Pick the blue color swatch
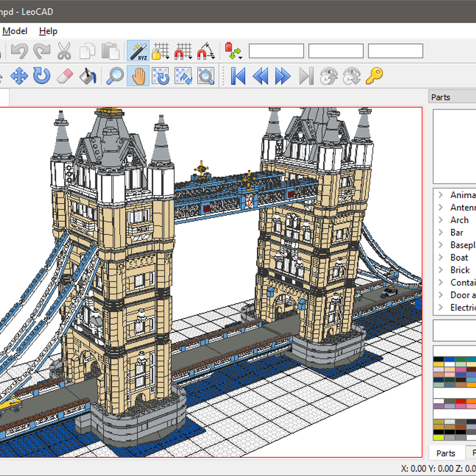The height and width of the screenshot is (476, 476). [450, 359]
